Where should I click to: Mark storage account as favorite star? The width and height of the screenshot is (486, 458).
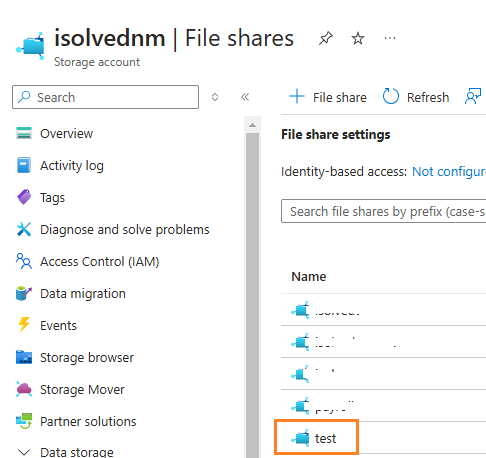pos(358,38)
